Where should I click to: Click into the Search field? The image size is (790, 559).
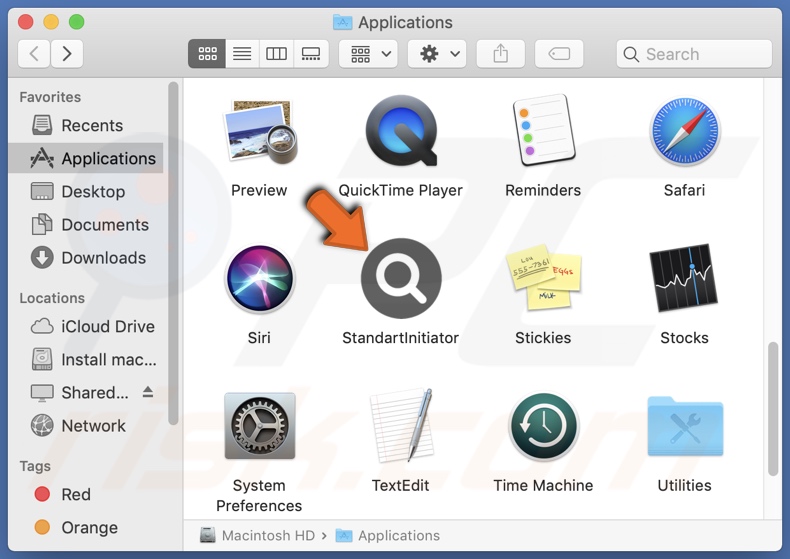(x=694, y=54)
